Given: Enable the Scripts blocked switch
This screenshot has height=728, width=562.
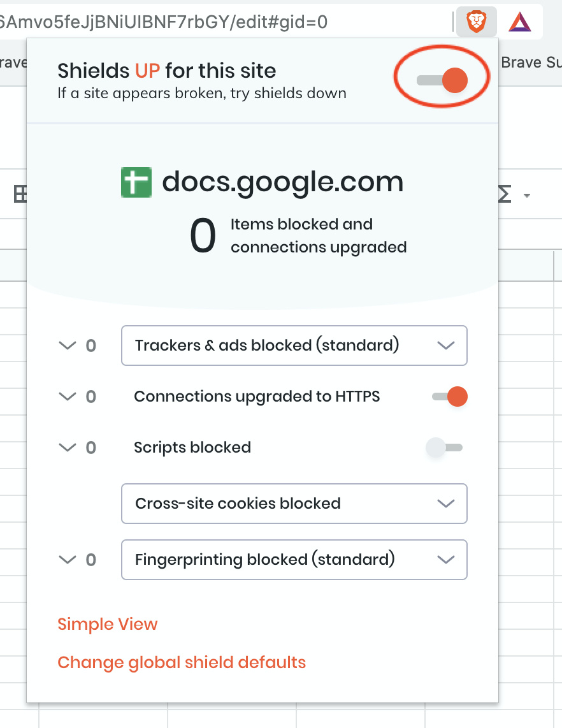Looking at the screenshot, I should click(x=444, y=448).
